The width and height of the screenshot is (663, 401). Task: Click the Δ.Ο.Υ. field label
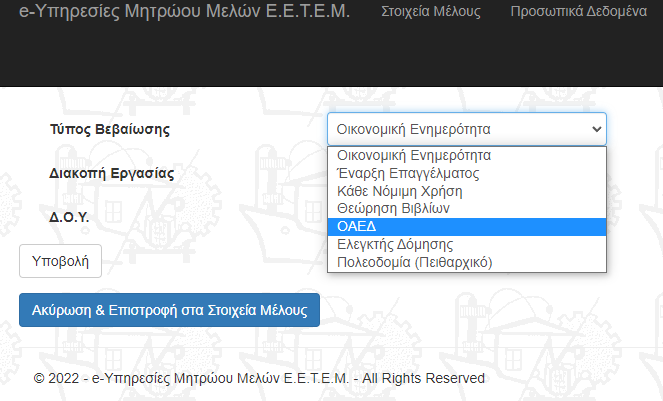tap(69, 216)
